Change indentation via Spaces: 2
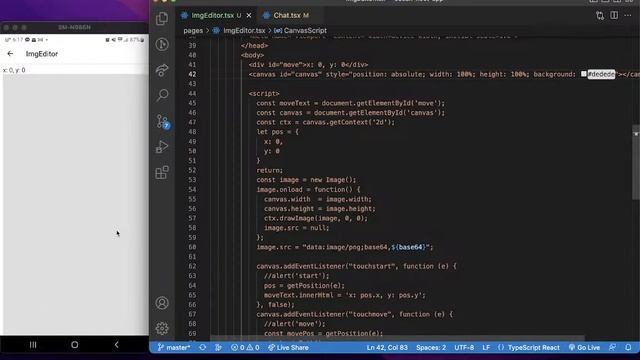640x360 pixels. [x=431, y=348]
